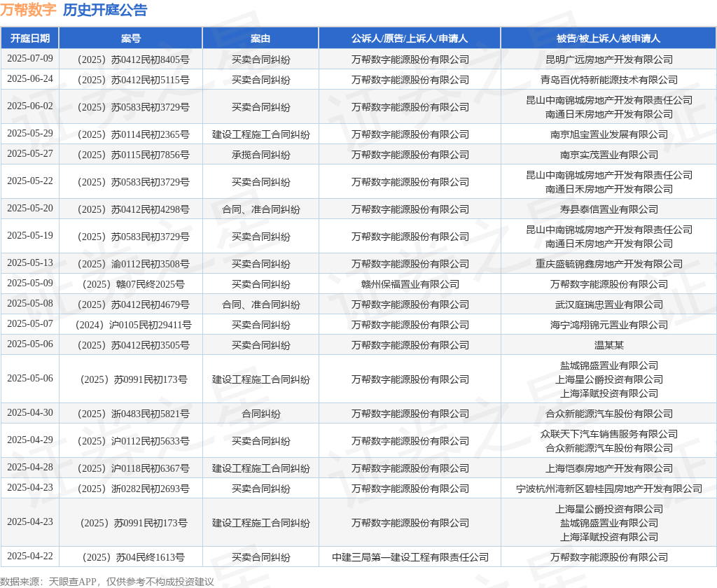
Task: Click plaintiff 中建三局第一建设工程有限责任公司
Action: coord(410,557)
